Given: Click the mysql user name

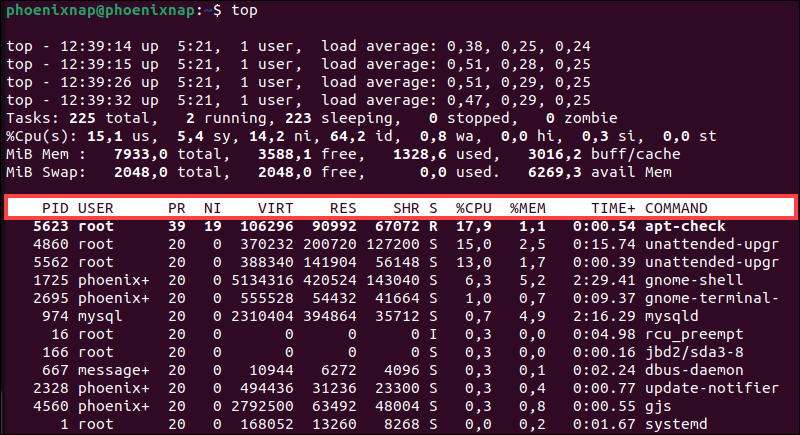Looking at the screenshot, I should pyautogui.click(x=100, y=316).
